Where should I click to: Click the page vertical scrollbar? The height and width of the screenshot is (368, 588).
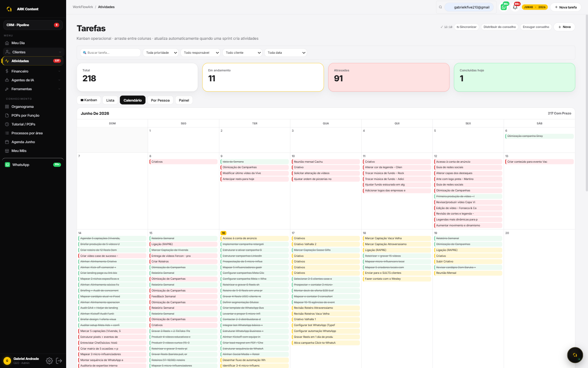point(586,103)
